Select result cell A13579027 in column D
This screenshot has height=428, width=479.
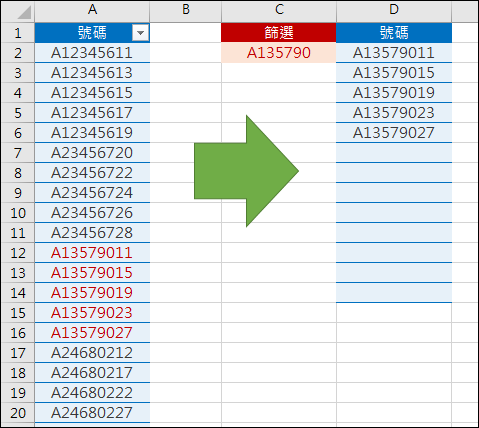[x=394, y=133]
